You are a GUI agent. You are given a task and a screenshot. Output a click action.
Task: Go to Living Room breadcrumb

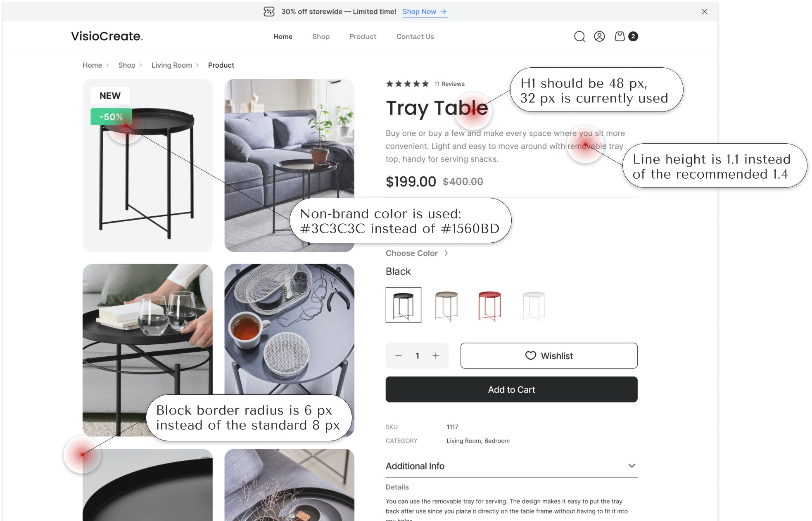pos(172,65)
